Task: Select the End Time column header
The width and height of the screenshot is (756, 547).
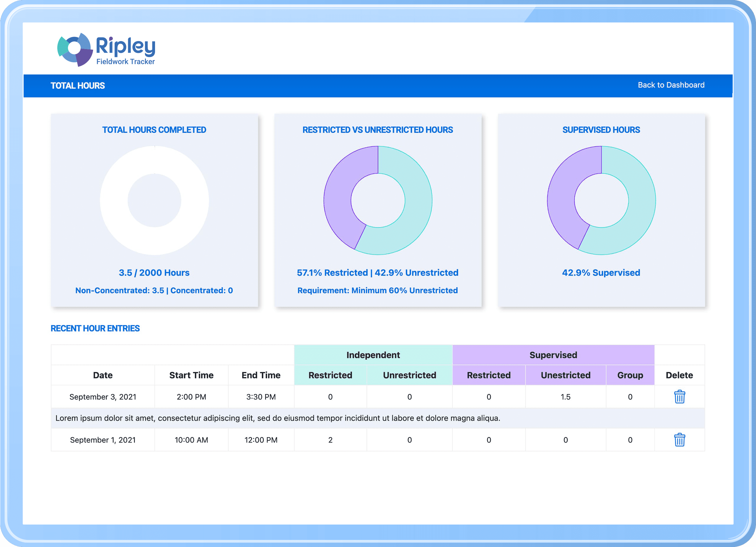Action: [x=261, y=375]
